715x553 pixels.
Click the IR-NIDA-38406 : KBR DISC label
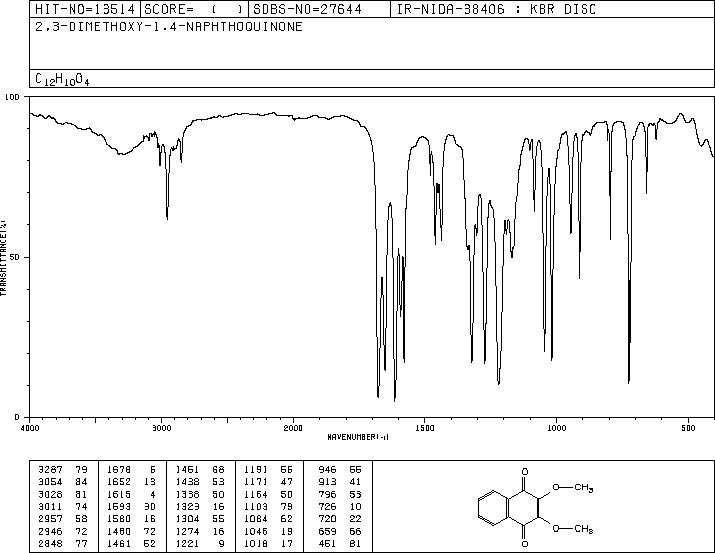[x=497, y=9]
